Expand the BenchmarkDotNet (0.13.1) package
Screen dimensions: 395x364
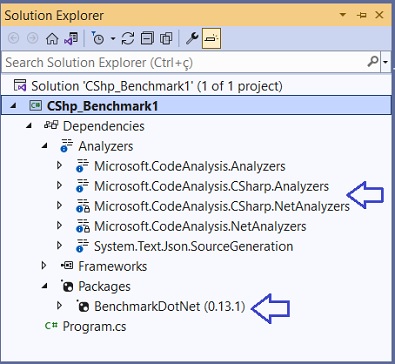point(59,306)
